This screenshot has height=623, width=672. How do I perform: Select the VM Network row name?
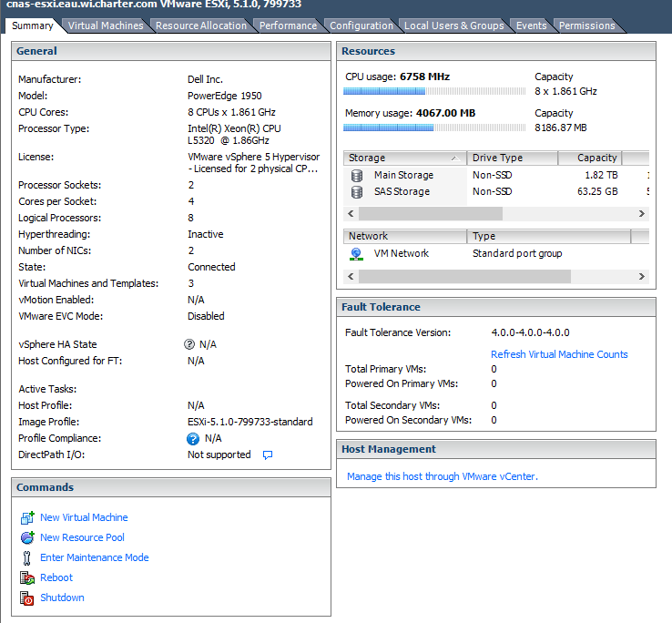click(x=402, y=253)
